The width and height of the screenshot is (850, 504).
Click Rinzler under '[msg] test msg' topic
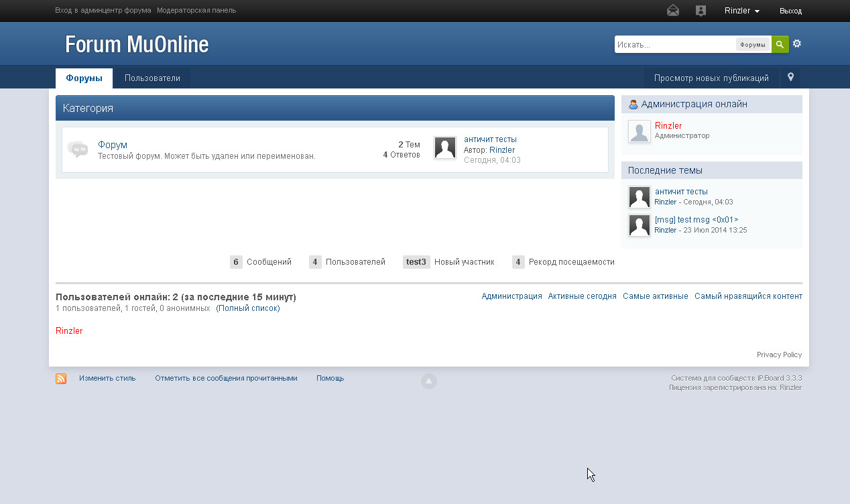tap(666, 230)
